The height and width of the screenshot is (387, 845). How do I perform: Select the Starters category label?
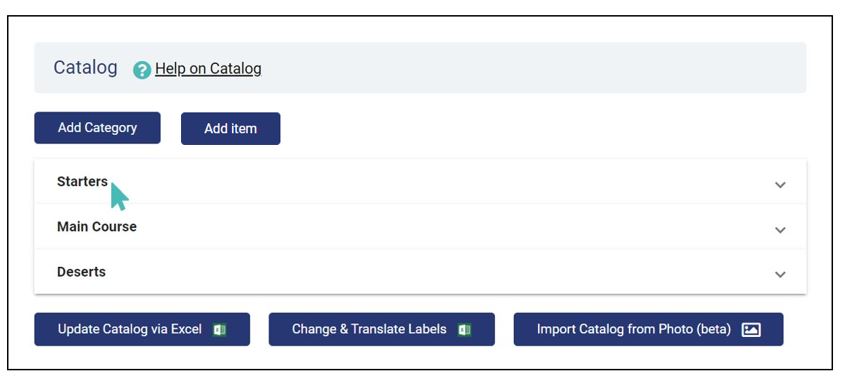coord(82,182)
